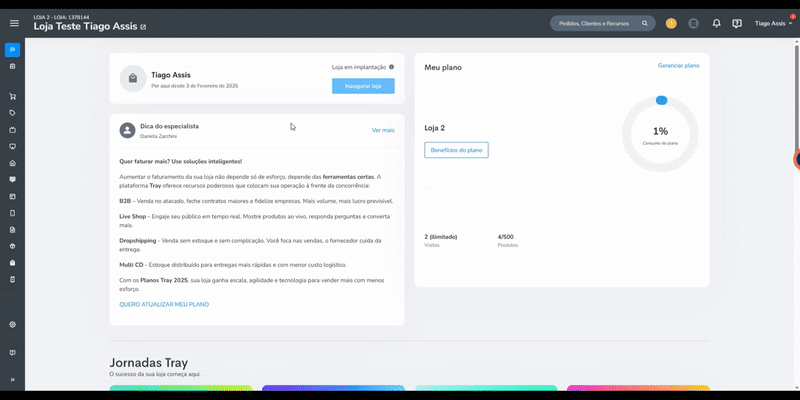Click the orange round alert icon in header
The width and height of the screenshot is (800, 400).
coord(671,23)
